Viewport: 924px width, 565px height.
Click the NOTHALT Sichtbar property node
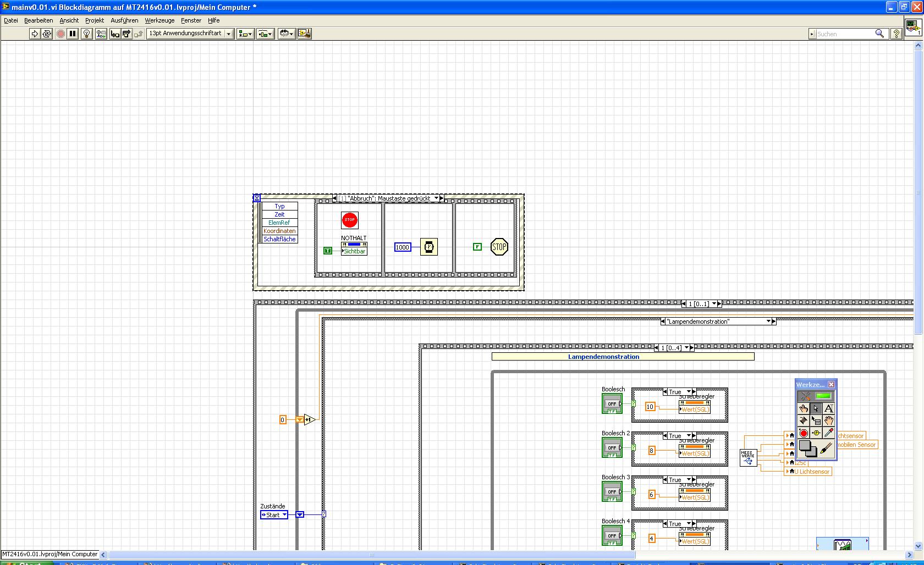(354, 248)
